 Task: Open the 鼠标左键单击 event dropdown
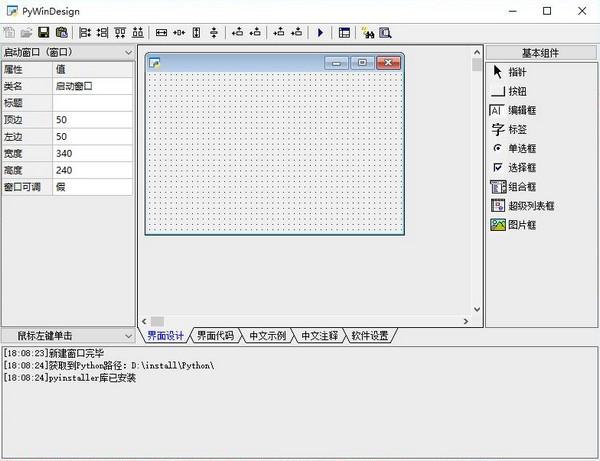[x=129, y=336]
